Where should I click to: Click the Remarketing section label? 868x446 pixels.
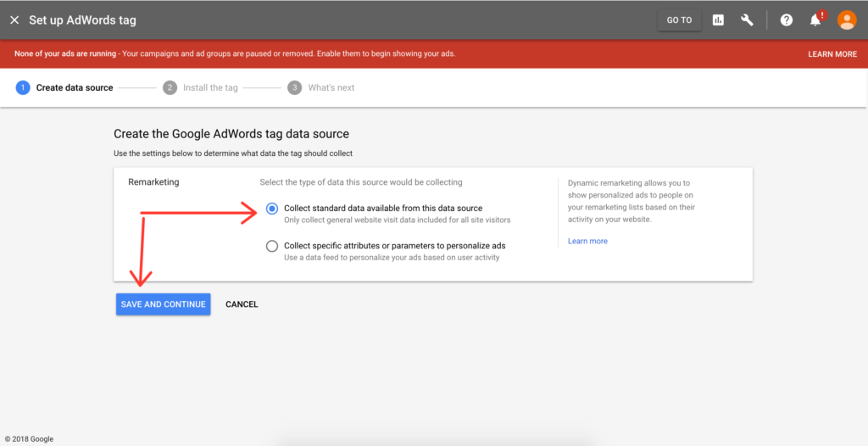tap(153, 182)
